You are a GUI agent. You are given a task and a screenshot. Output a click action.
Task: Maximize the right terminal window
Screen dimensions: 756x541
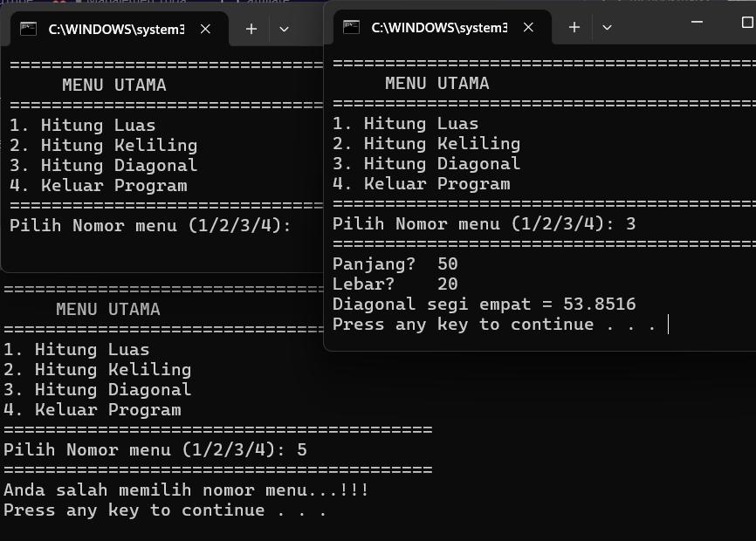point(746,21)
